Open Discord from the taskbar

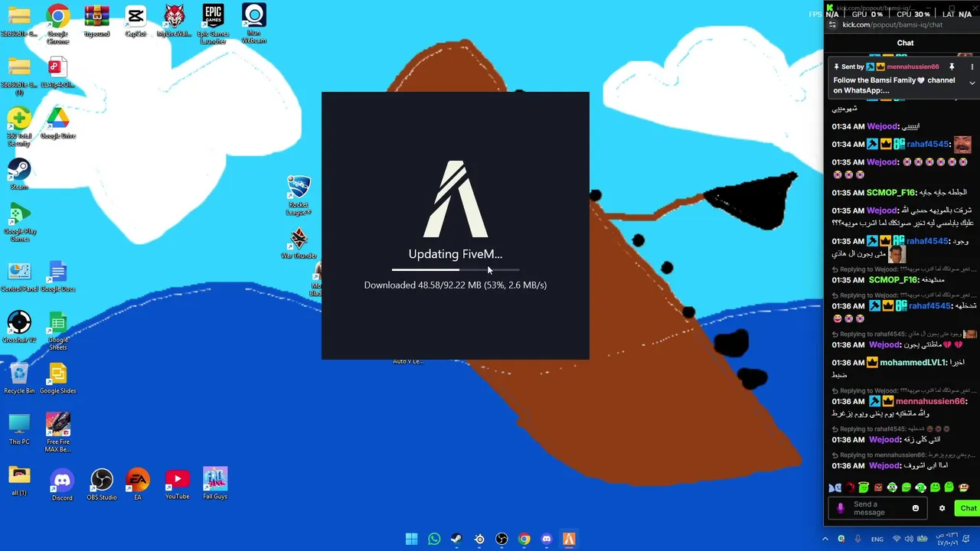[546, 539]
